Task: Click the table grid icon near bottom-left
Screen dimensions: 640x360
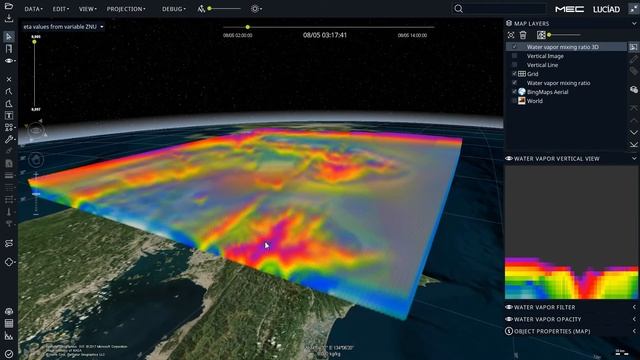Action: [9, 323]
